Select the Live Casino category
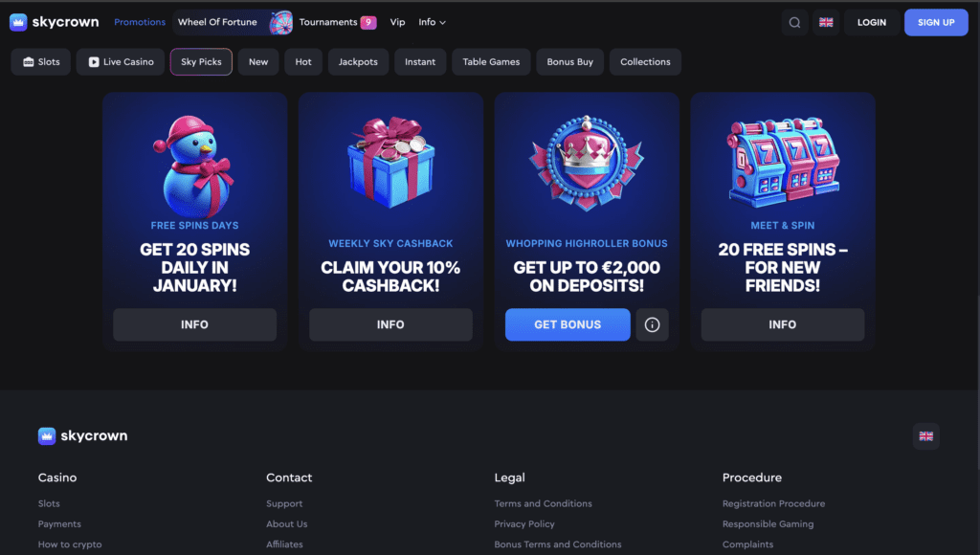Viewport: 980px width, 555px height. pos(121,62)
